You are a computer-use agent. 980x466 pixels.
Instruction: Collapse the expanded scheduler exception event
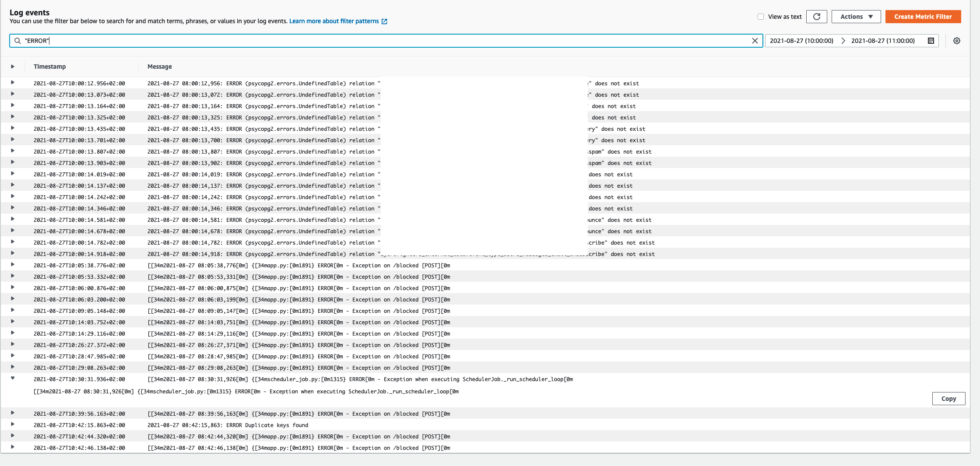click(x=12, y=379)
